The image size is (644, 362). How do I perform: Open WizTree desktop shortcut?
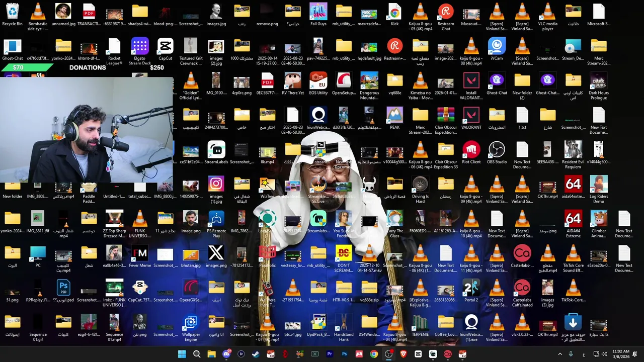tap(267, 188)
